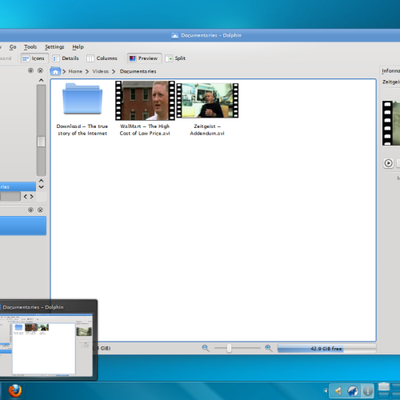400x400 pixels.
Task: Close the upper side panel
Action: [40, 71]
